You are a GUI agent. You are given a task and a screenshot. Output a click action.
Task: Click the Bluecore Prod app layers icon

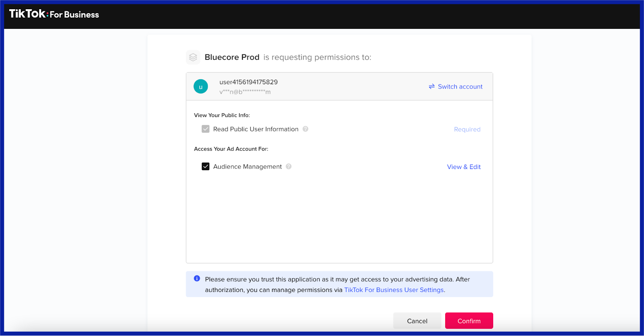point(193,57)
